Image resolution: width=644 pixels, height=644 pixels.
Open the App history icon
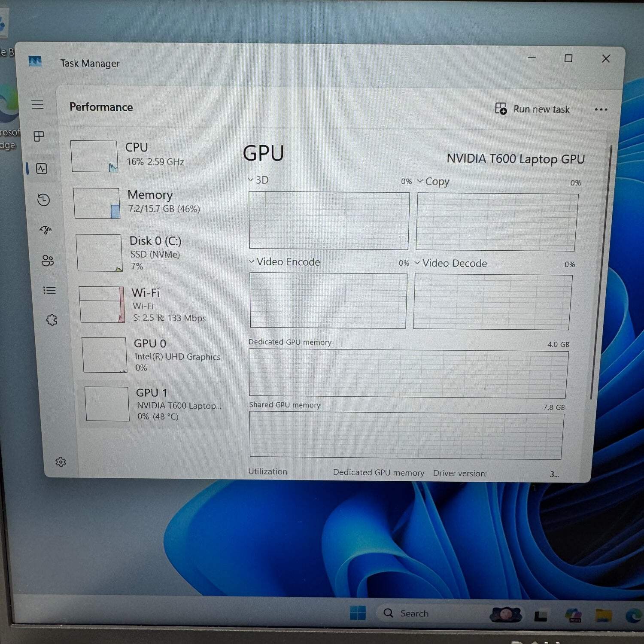pos(43,200)
